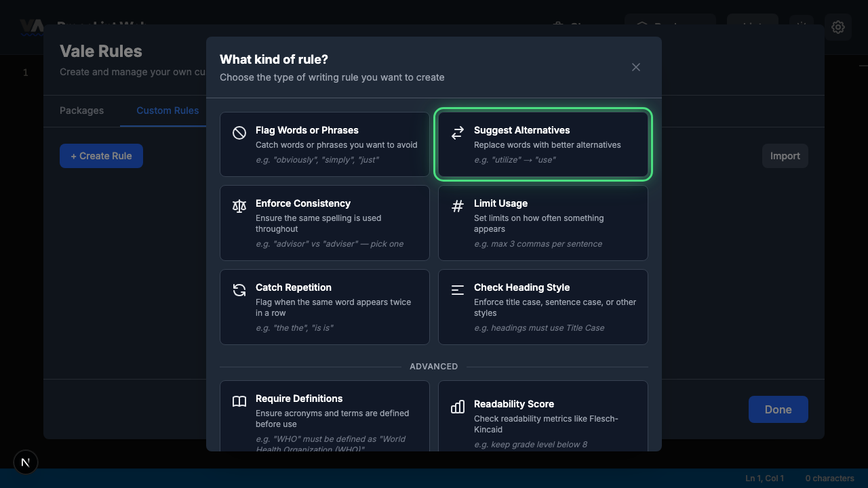Open the settings gear in the top bar

click(x=838, y=27)
